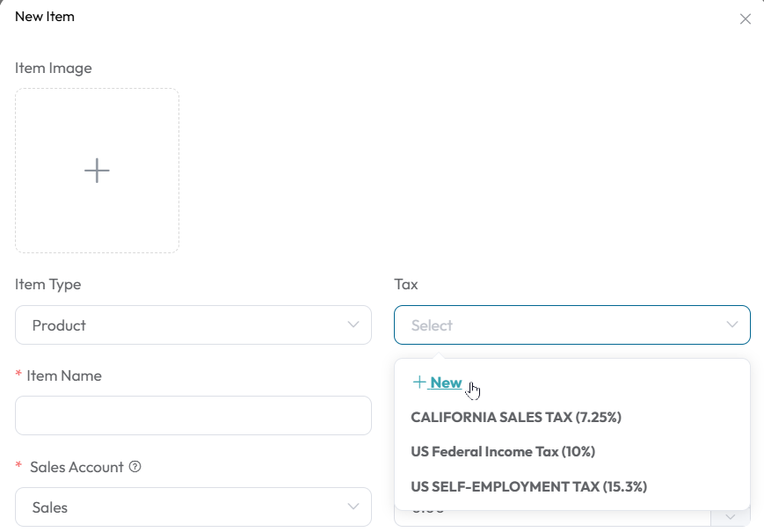Click the Item Type chevron arrow
Image resolution: width=764 pixels, height=532 pixels.
click(353, 324)
